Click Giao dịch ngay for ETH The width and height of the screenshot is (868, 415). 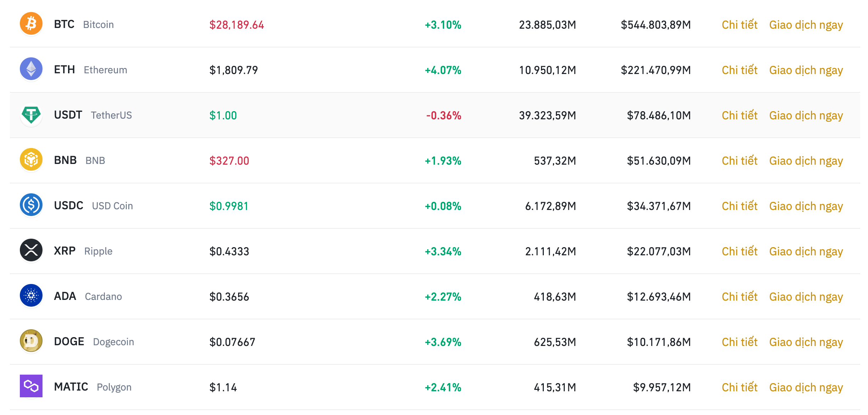(x=806, y=70)
